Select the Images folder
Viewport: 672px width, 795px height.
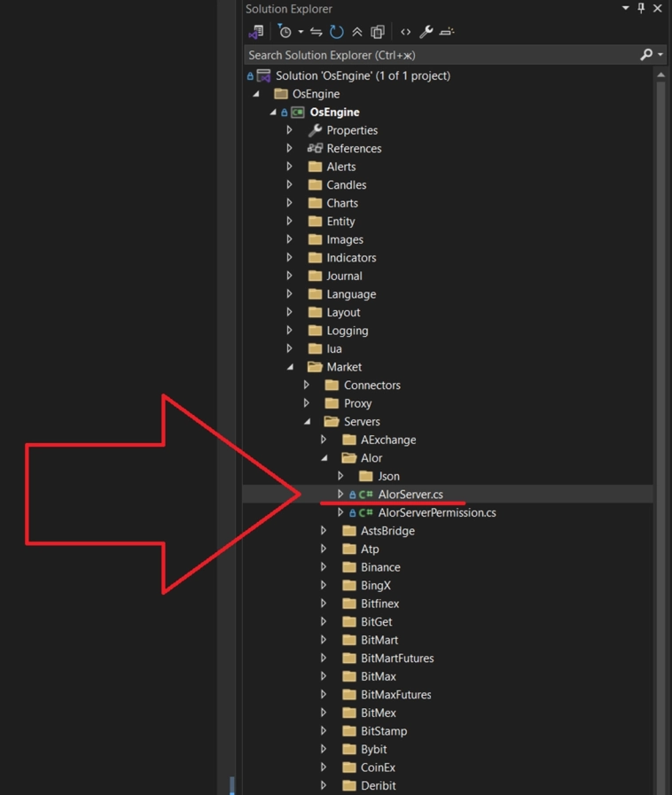click(x=345, y=240)
